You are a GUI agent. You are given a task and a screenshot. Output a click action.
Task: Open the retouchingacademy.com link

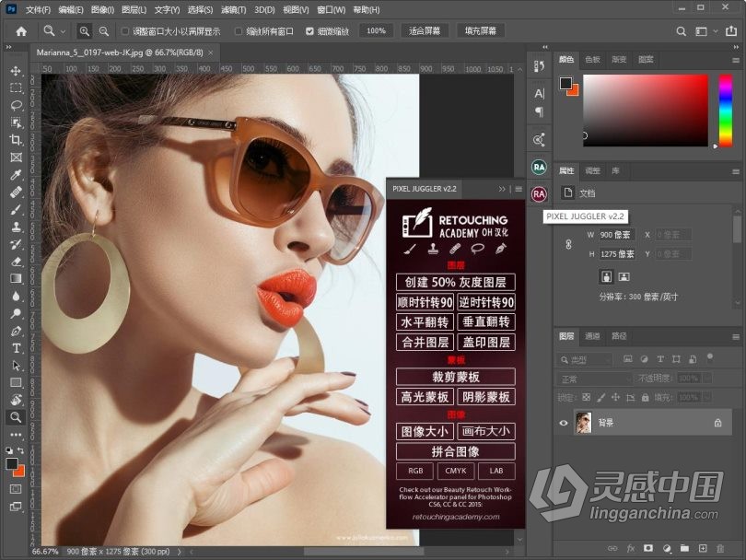coord(456,517)
